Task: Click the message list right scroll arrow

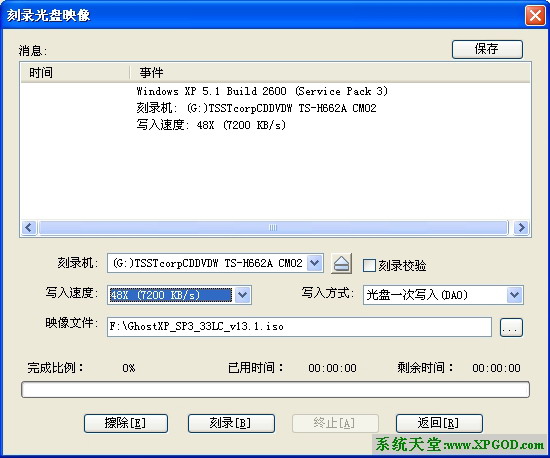Action: (x=521, y=228)
